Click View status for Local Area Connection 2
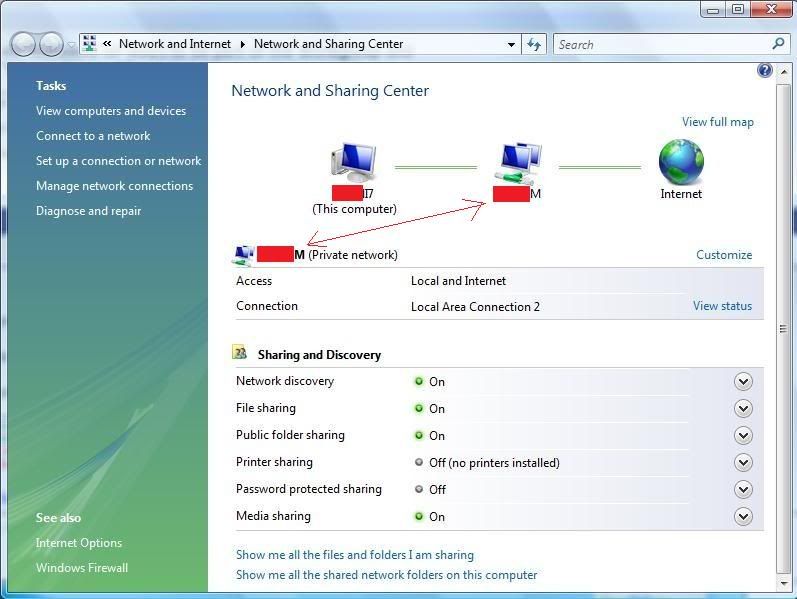 722,306
